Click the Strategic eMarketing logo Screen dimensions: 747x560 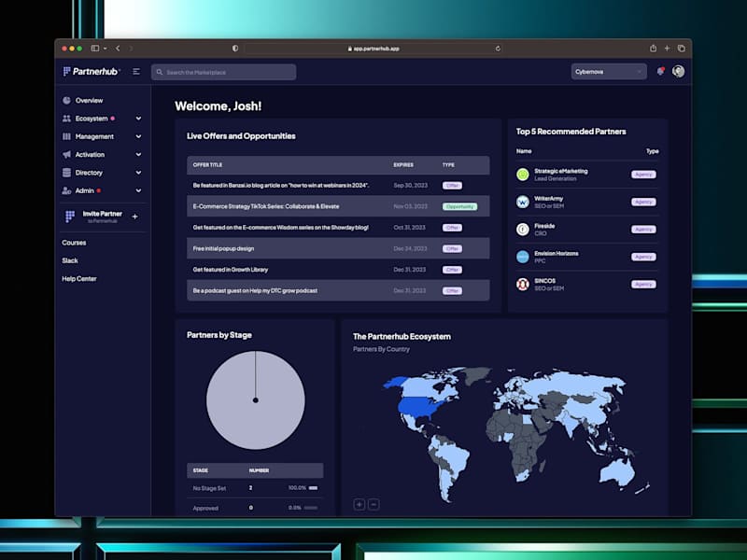click(523, 175)
